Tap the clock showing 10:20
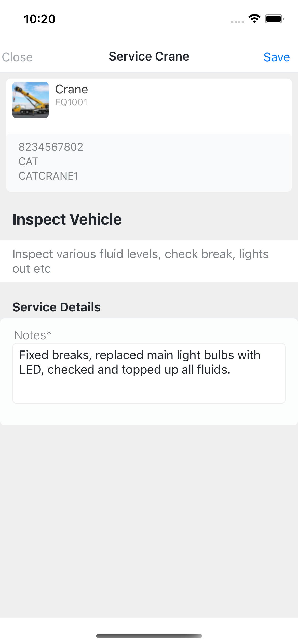Screen dimensions: 298x644 click(39, 19)
